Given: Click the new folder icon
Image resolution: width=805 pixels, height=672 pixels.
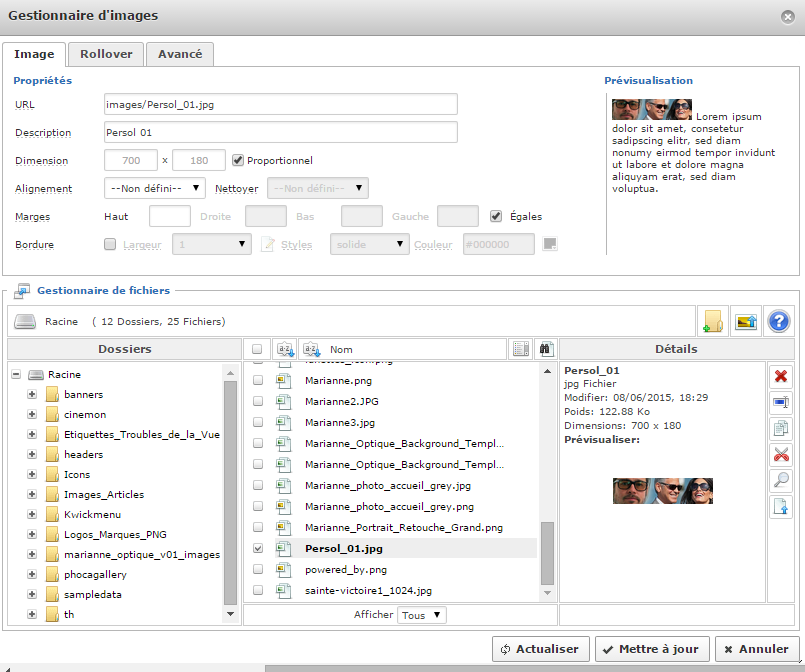Looking at the screenshot, I should point(712,321).
